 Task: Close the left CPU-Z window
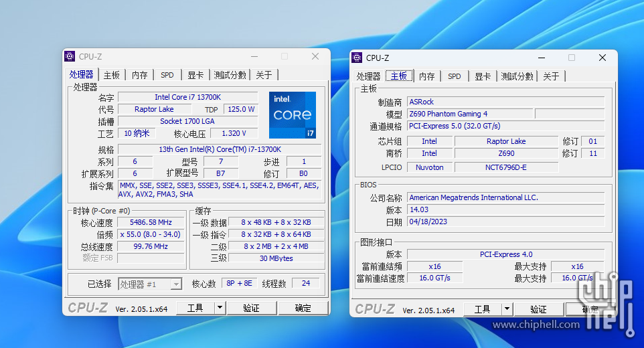coord(315,56)
